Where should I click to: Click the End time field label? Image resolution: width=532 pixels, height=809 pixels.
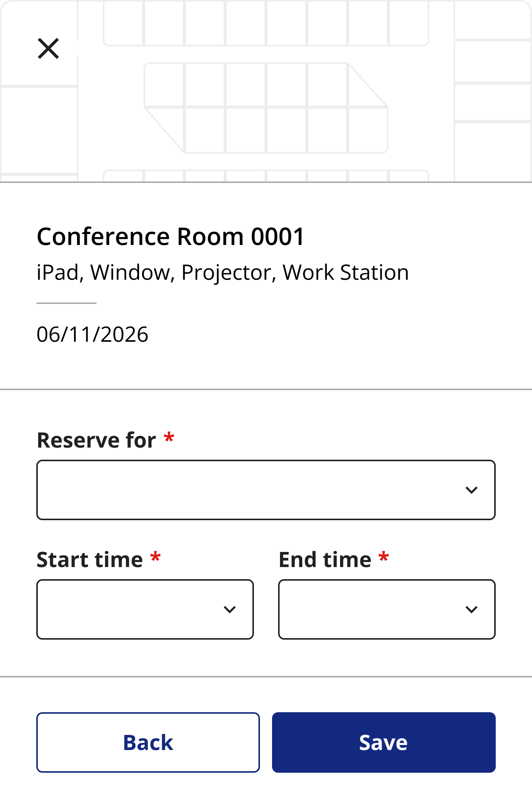pos(325,560)
